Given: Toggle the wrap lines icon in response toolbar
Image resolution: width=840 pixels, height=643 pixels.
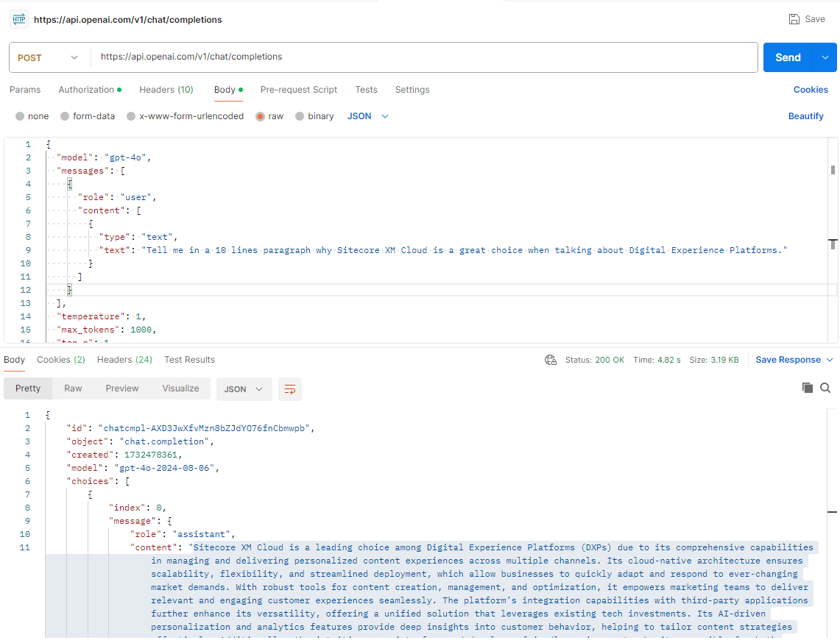Looking at the screenshot, I should tap(290, 389).
